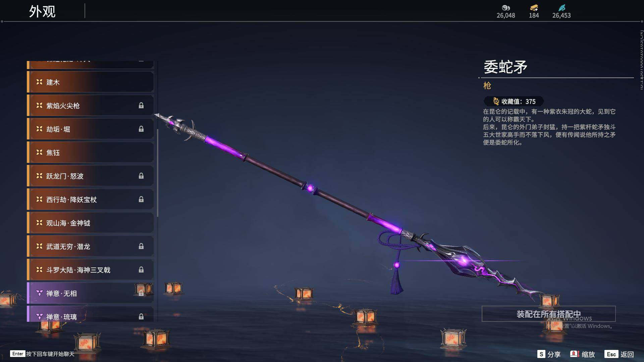Screen dimensions: 644x362
Task: Select the 观山海·金神钺 skin
Action: pyautogui.click(x=91, y=223)
